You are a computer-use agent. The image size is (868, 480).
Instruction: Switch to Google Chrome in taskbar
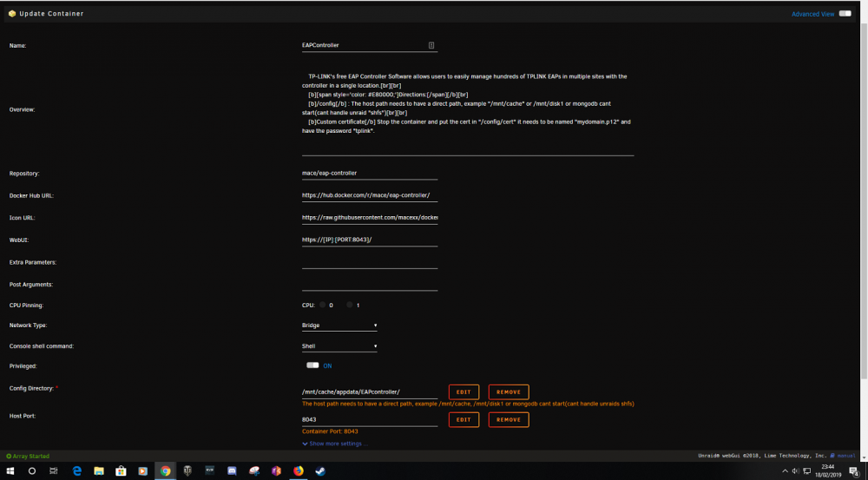click(166, 471)
